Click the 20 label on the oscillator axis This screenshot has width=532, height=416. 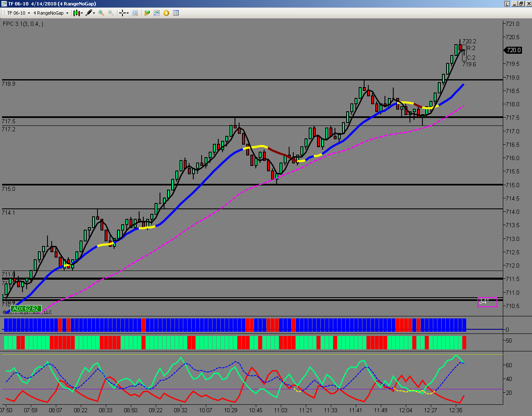tap(509, 393)
